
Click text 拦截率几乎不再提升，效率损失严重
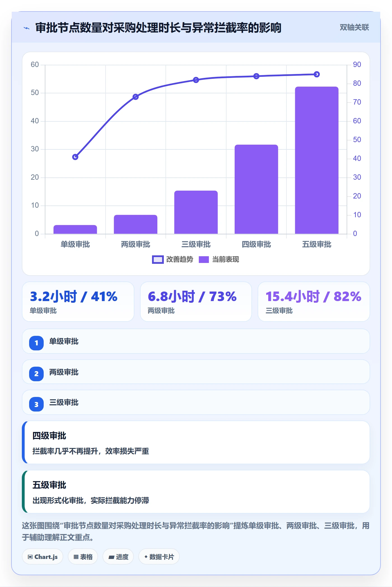[91, 451]
